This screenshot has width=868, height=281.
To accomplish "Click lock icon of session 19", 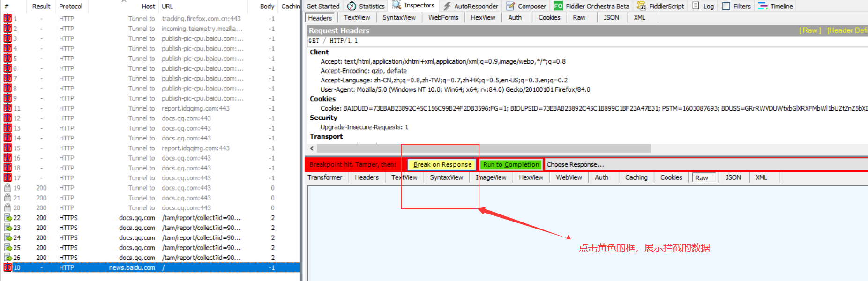I will [x=7, y=188].
